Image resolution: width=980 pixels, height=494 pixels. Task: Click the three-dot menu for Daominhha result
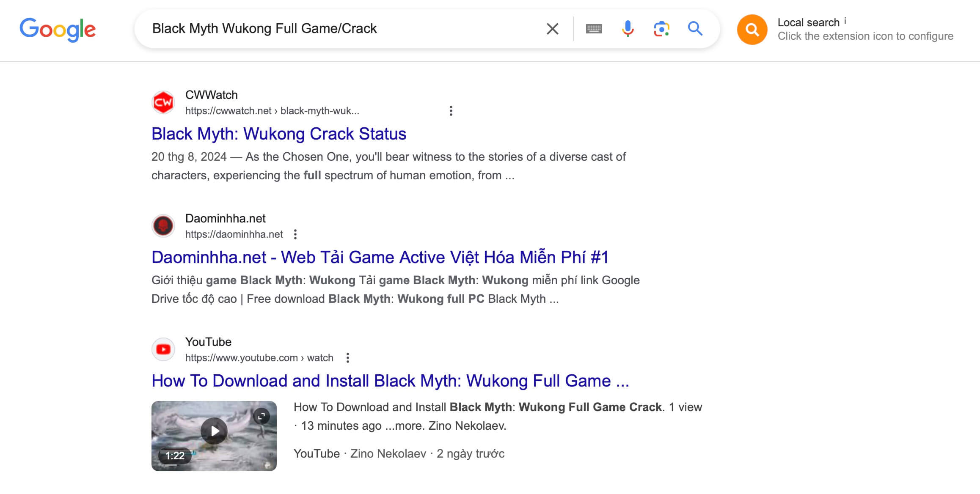point(296,234)
